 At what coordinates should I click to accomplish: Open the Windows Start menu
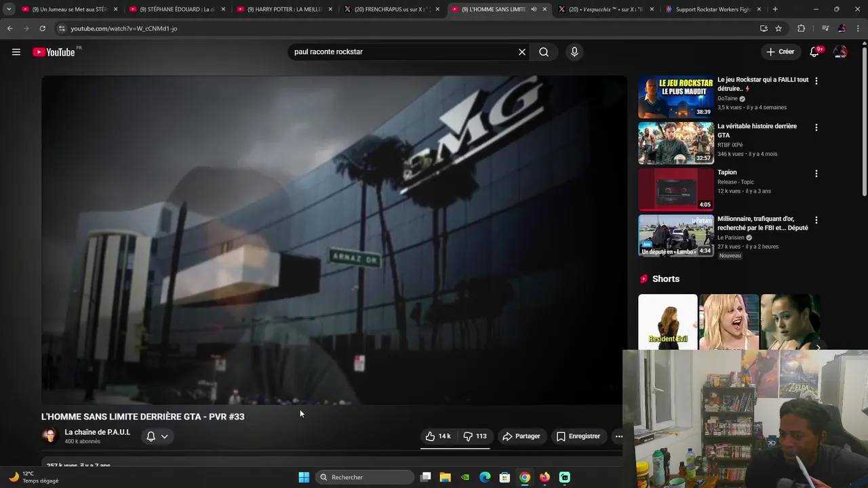pyautogui.click(x=304, y=477)
